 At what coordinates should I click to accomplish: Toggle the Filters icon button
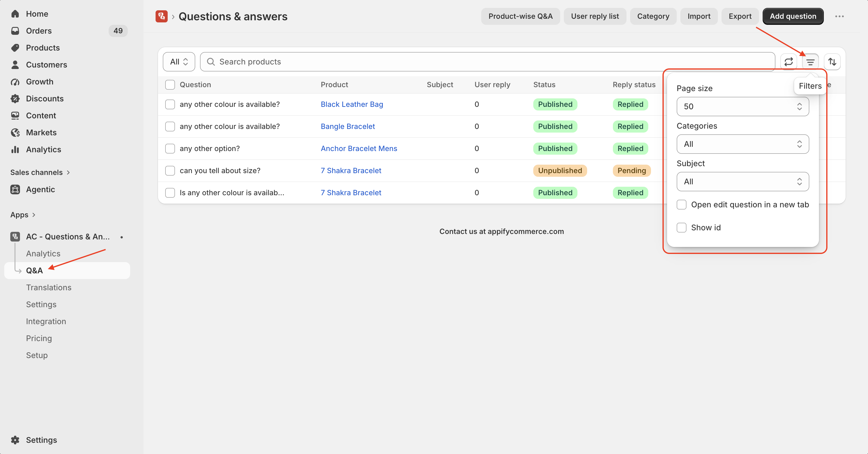coord(810,62)
